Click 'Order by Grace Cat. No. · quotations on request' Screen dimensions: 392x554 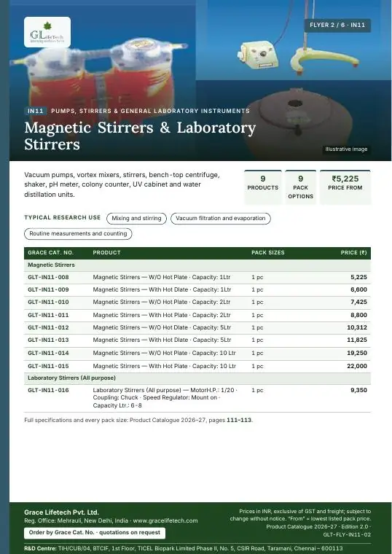(x=95, y=533)
